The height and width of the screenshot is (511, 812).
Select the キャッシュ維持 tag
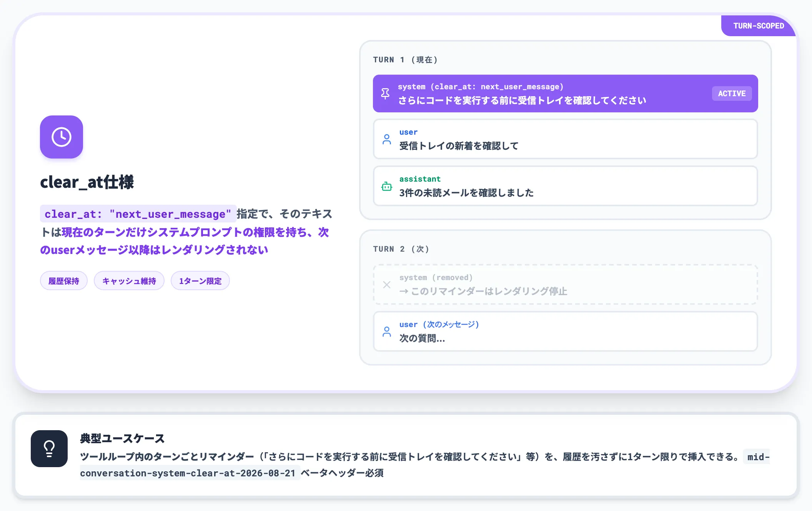pyautogui.click(x=129, y=281)
